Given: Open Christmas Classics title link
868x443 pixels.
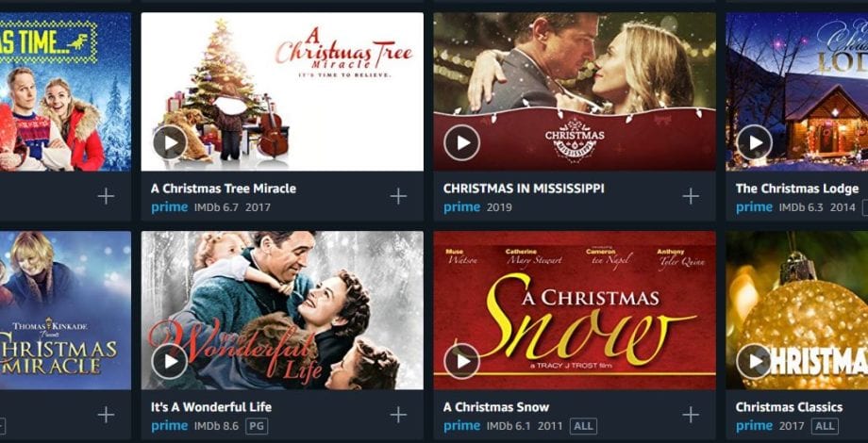Looking at the screenshot, I should point(789,407).
